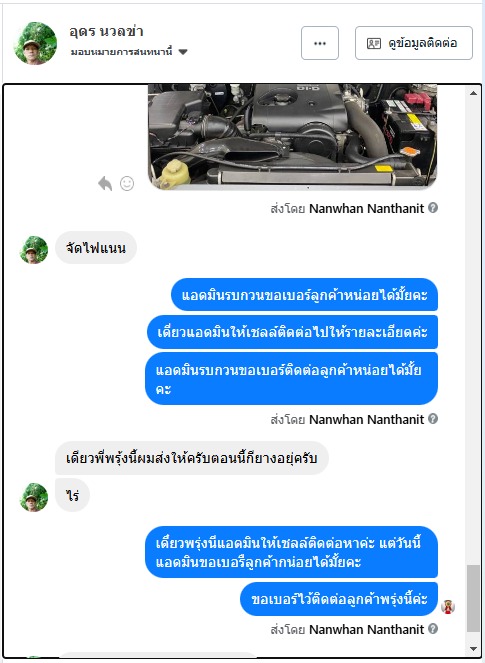Open the three-dots more options button
The image size is (485, 663).
pos(320,43)
